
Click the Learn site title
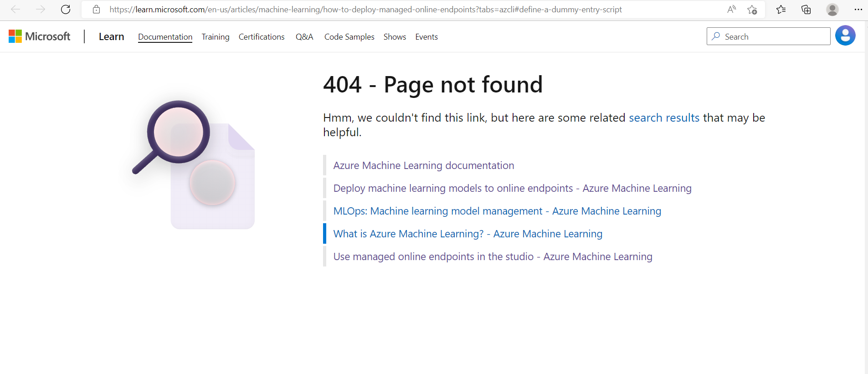[111, 36]
